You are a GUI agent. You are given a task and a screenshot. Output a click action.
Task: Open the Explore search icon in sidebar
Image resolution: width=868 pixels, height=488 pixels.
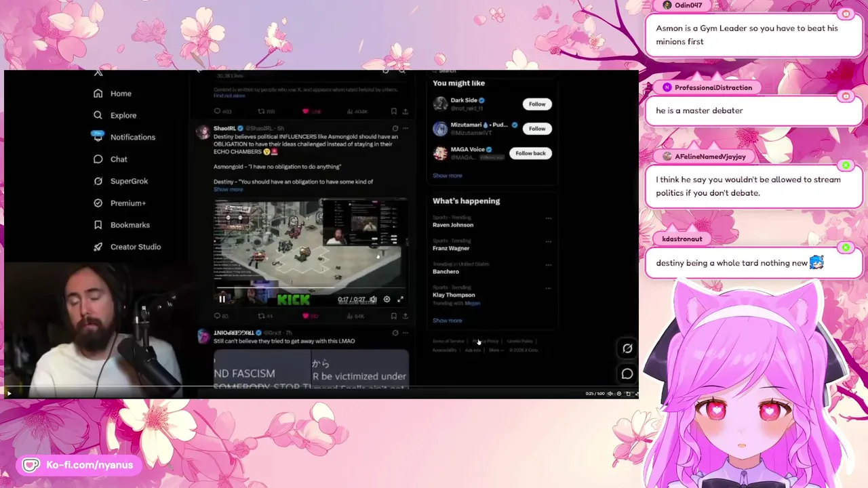coord(98,115)
